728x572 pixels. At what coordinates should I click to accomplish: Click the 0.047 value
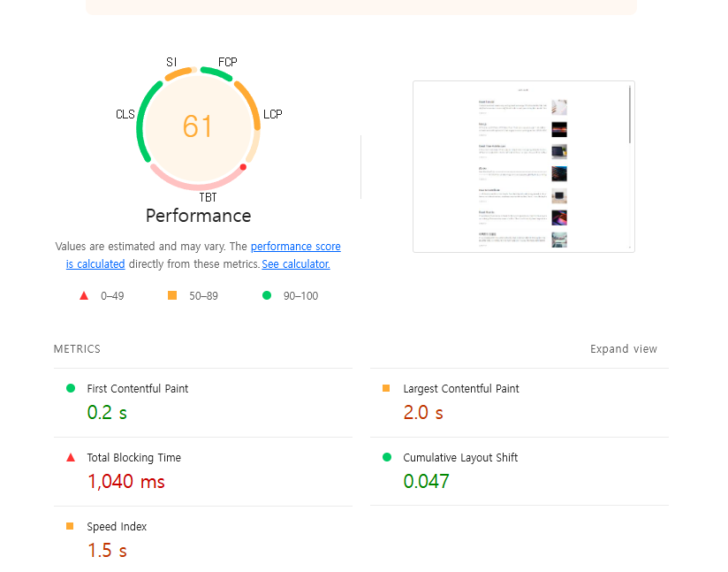pyautogui.click(x=426, y=482)
